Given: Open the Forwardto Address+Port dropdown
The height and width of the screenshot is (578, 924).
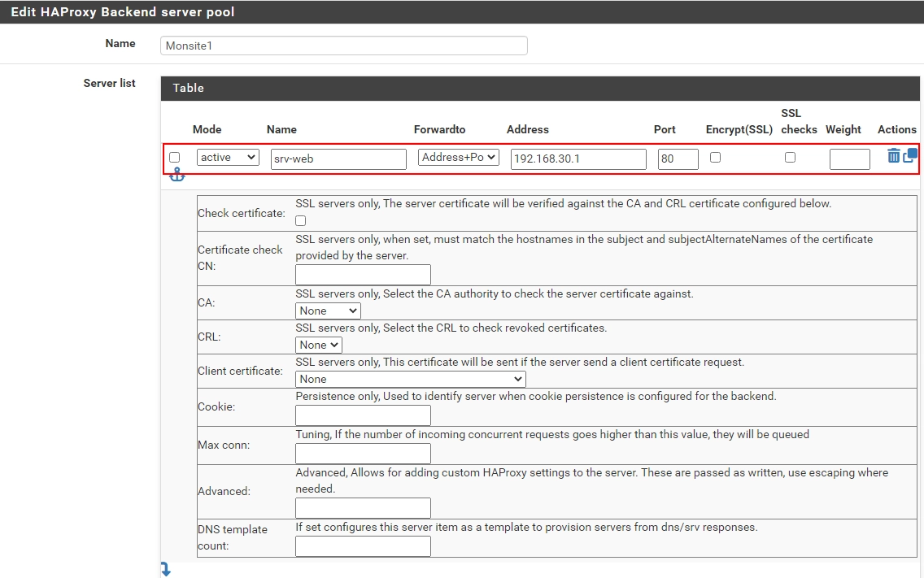Looking at the screenshot, I should tap(459, 158).
